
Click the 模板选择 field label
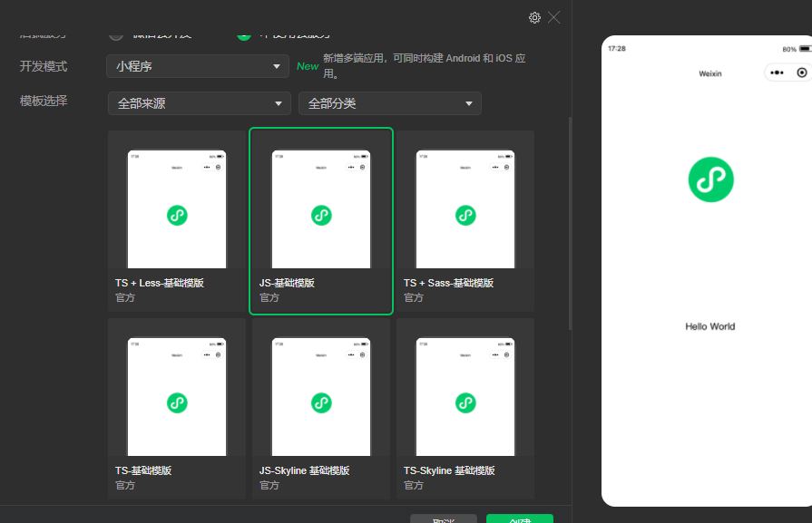(44, 101)
